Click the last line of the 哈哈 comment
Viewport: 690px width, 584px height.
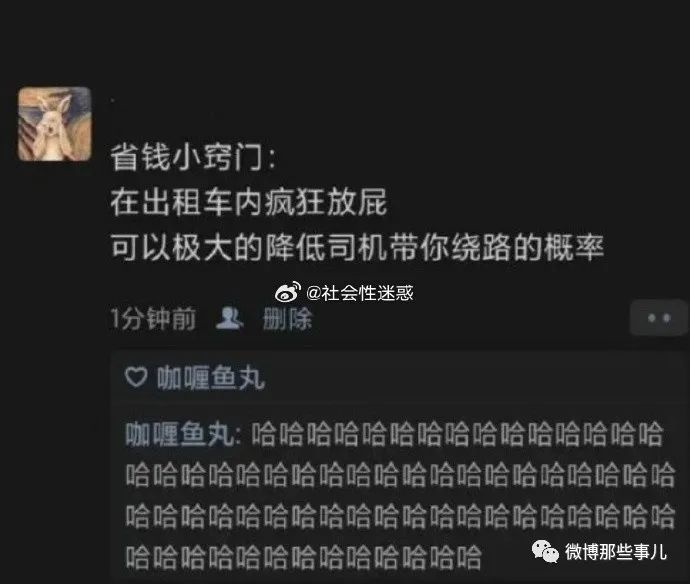[x=304, y=557]
